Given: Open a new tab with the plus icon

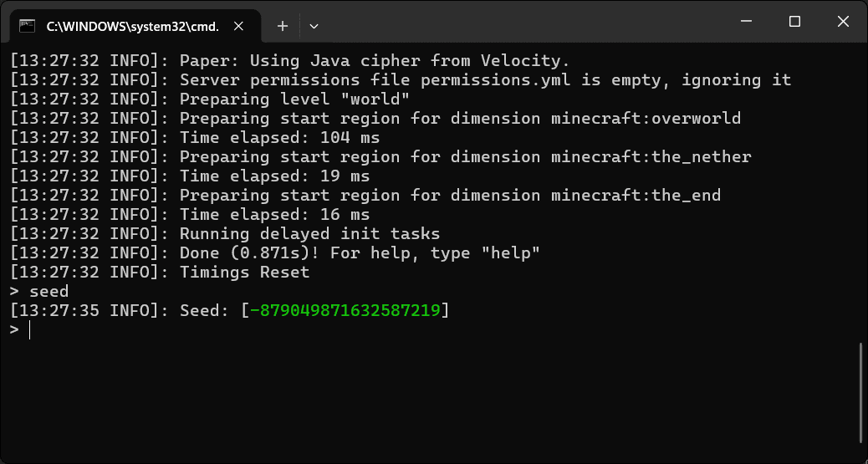Looking at the screenshot, I should tap(283, 26).
